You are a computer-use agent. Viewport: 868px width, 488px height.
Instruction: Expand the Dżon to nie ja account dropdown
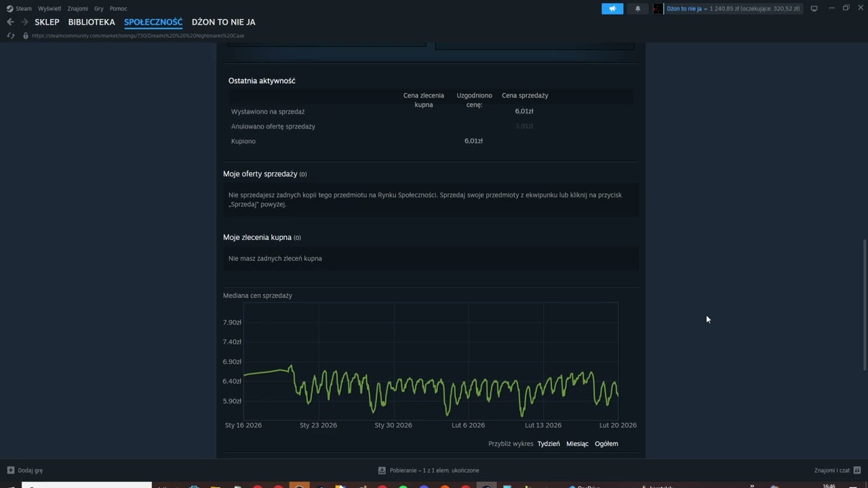(x=687, y=9)
